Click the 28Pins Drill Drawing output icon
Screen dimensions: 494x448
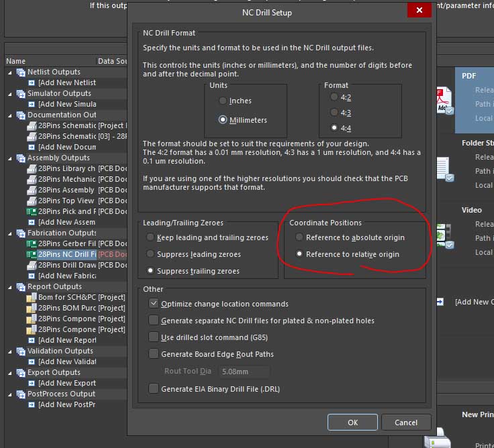click(32, 265)
